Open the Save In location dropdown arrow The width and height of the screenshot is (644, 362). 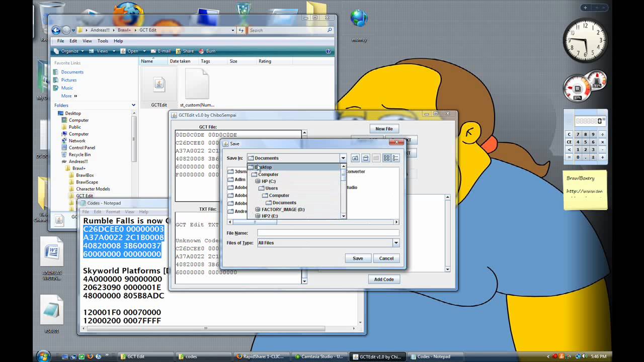[343, 158]
